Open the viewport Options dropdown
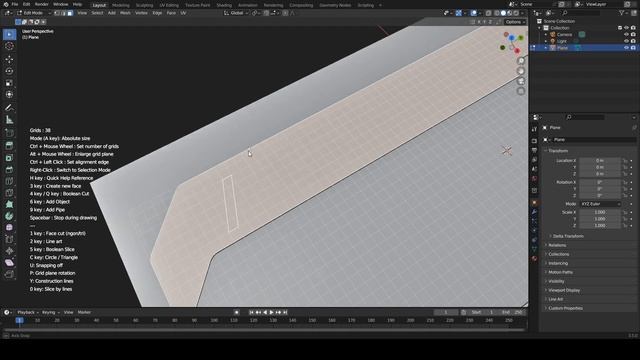Screen dimensions: 640x360 [x=515, y=22]
